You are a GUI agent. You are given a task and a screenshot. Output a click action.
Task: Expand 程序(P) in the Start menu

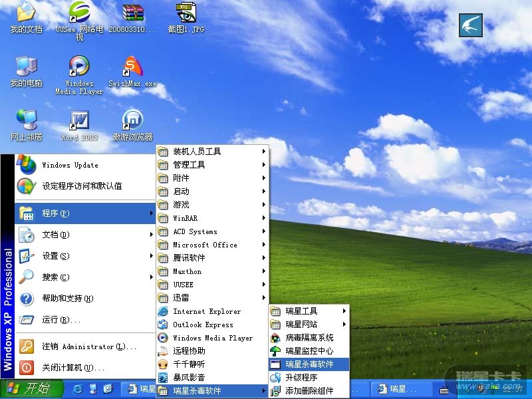point(85,213)
